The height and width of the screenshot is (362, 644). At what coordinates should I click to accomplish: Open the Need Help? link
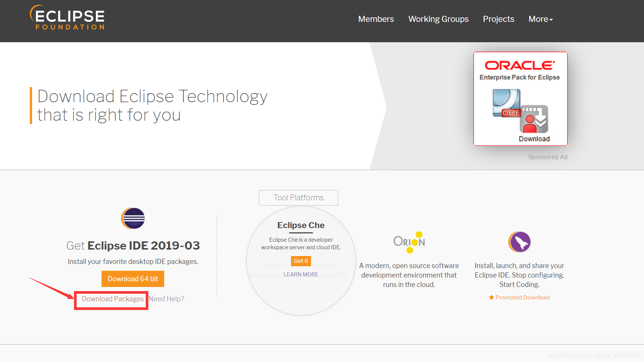(166, 299)
